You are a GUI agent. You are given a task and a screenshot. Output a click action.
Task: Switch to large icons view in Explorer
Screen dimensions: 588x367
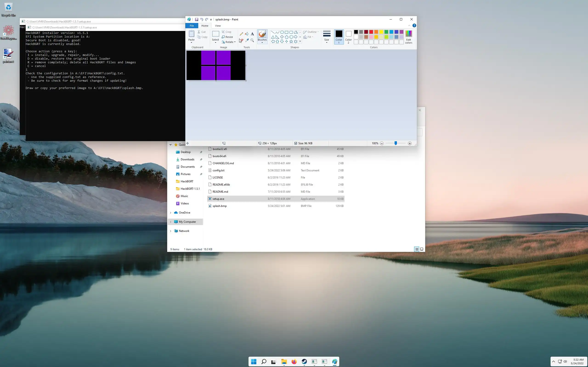(x=422, y=249)
